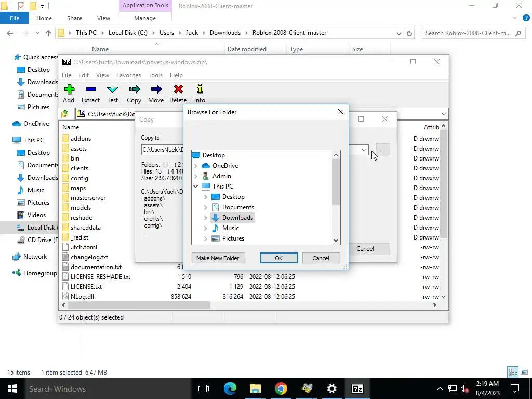Open Chrome from taskbar

click(281, 389)
